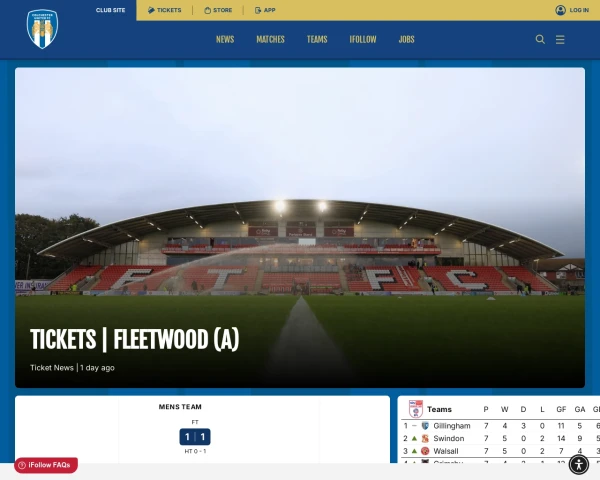Click the App phone icon link
This screenshot has width=600, height=480.
[258, 10]
